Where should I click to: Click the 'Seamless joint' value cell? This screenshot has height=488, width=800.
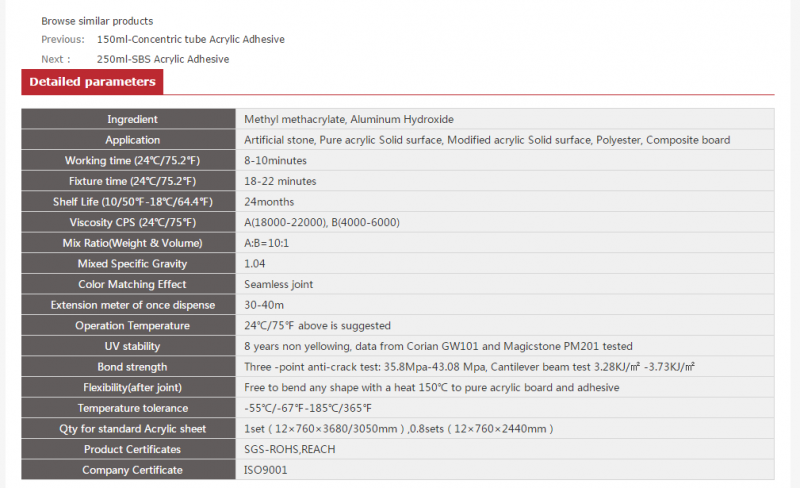(x=505, y=284)
